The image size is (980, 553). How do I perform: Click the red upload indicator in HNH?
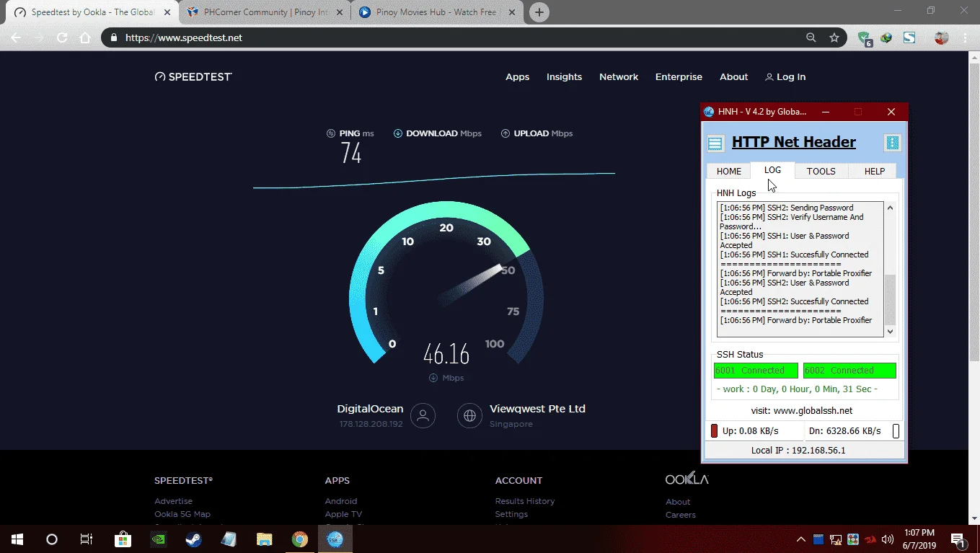tap(714, 431)
